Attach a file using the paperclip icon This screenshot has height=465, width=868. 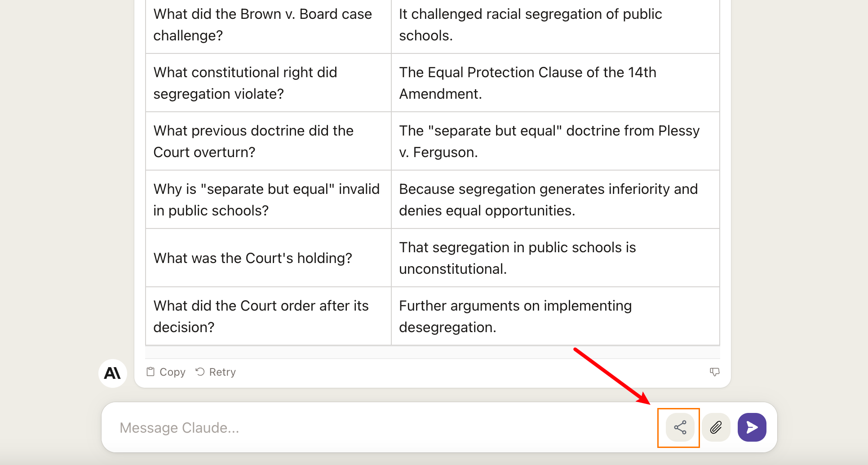point(716,427)
